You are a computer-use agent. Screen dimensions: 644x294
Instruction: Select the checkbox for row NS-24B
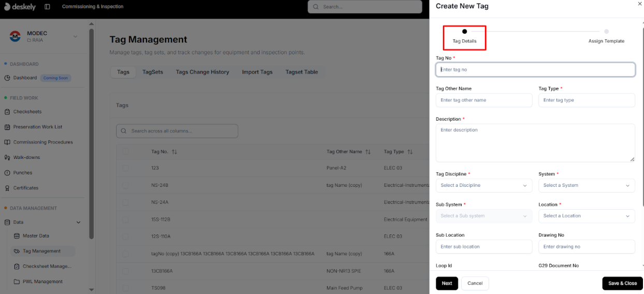pyautogui.click(x=126, y=185)
